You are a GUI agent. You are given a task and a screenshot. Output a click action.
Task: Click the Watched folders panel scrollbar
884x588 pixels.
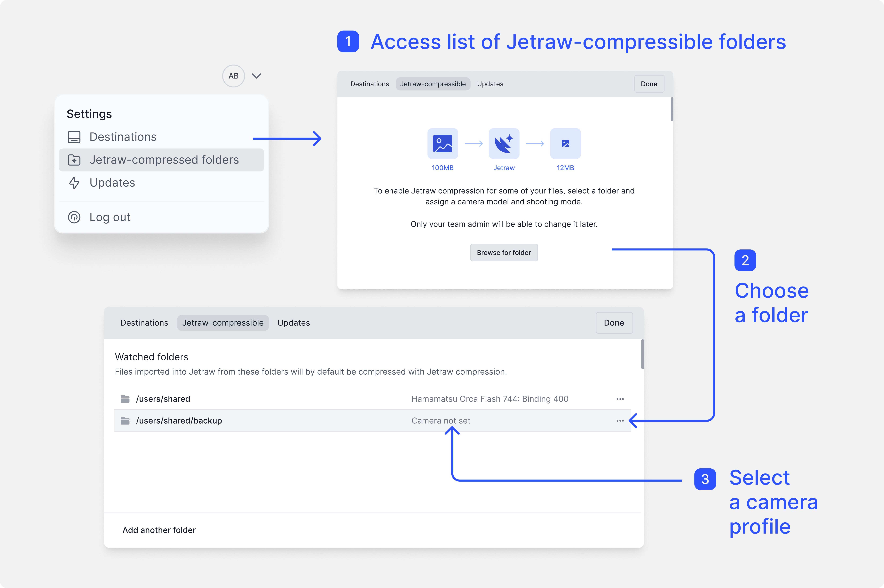(x=642, y=354)
